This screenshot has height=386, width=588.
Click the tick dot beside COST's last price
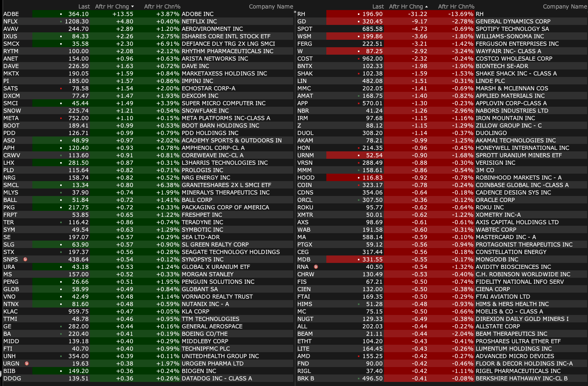[x=359, y=59]
